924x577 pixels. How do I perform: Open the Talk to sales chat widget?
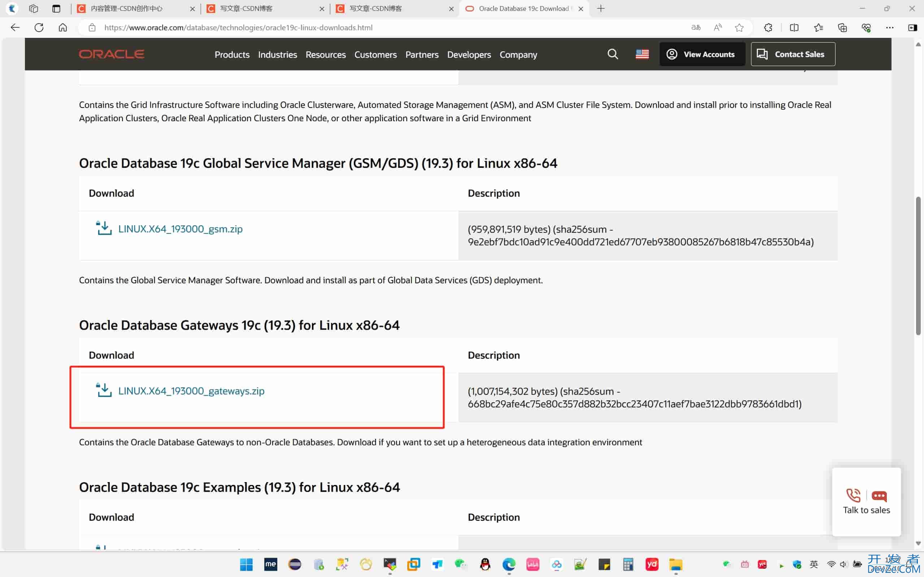coord(866,502)
